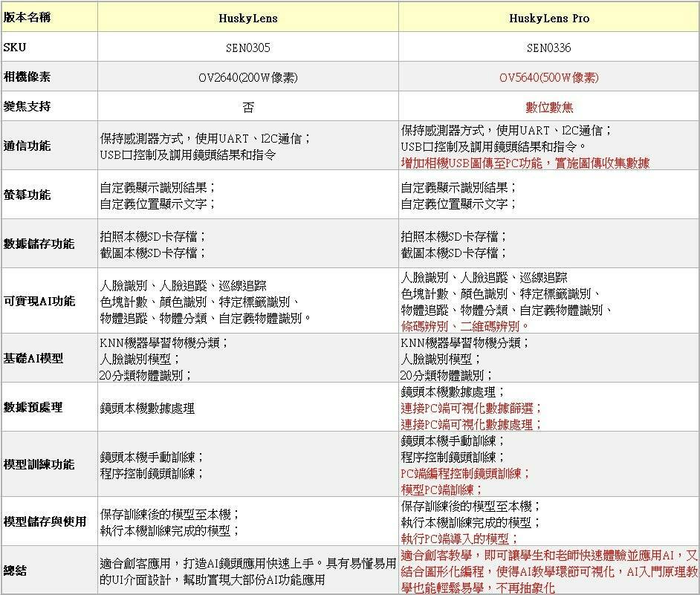Select the HuskyLens column header
The width and height of the screenshot is (700, 595).
(x=247, y=16)
